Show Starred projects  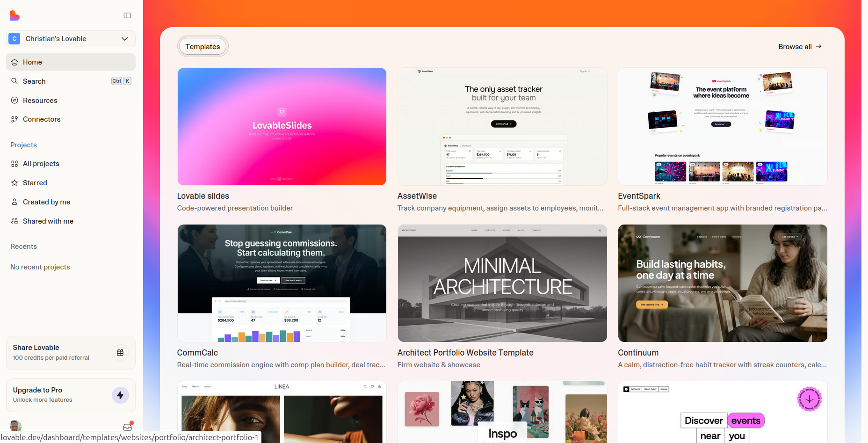pos(71,183)
